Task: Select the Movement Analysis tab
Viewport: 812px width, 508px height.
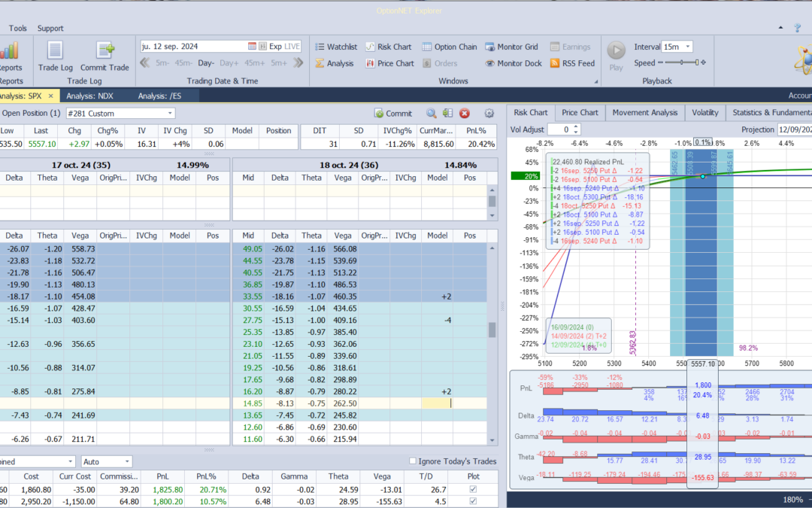Action: coord(644,113)
